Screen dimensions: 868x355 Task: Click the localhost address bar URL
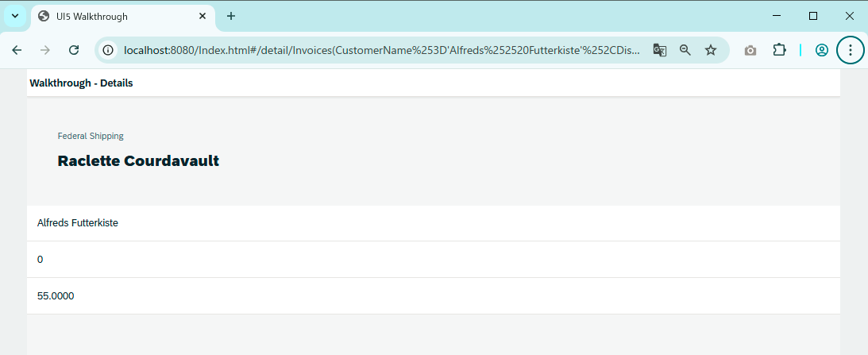(x=382, y=50)
